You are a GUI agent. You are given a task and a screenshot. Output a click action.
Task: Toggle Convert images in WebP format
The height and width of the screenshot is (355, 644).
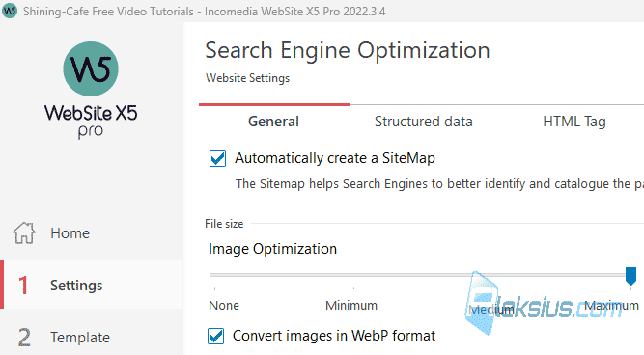click(215, 336)
